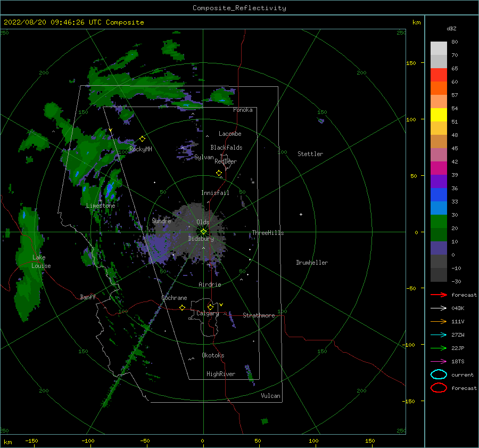Click the red 65 dBZ legend swatch

439,75
